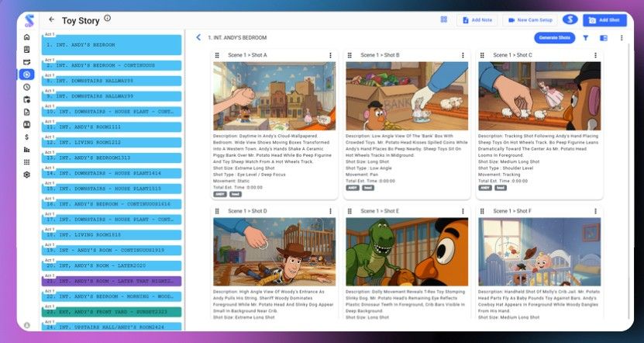Viewport: 644px width, 343px height.
Task: Open the Shot B bank box thumbnail
Action: 407,95
